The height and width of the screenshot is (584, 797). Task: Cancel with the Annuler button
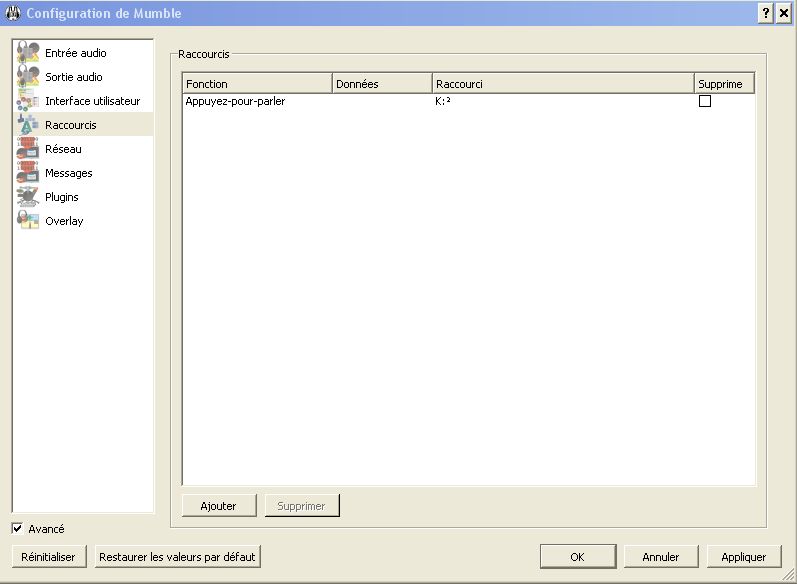coord(661,557)
